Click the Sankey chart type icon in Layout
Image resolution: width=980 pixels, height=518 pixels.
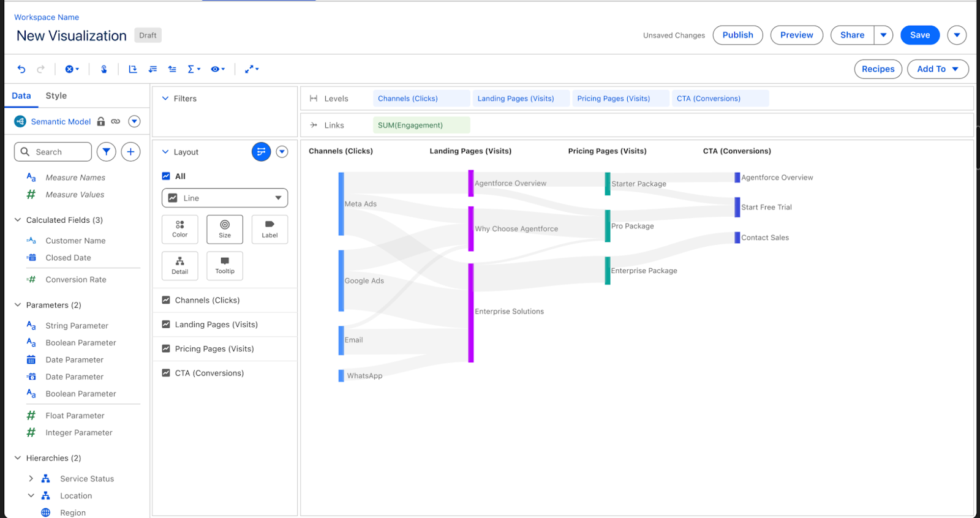pyautogui.click(x=261, y=152)
